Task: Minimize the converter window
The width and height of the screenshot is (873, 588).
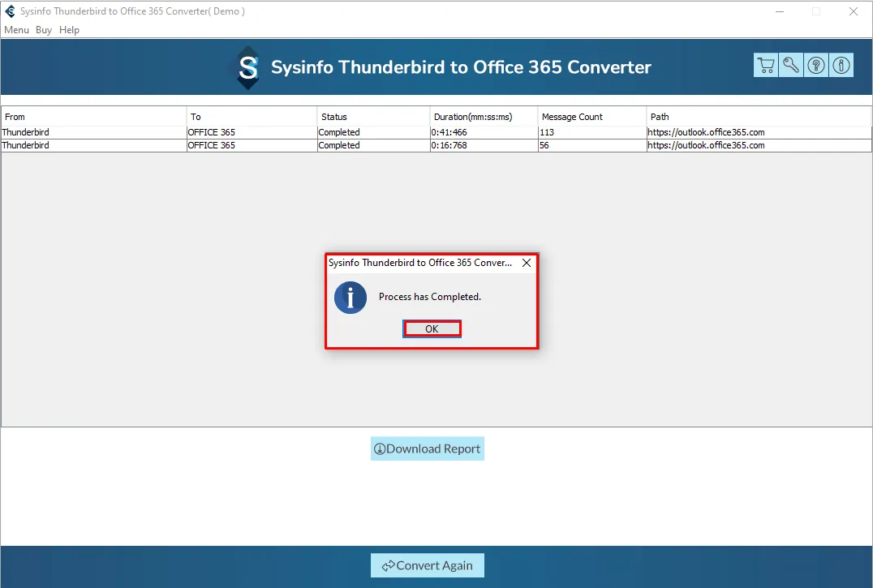Action: (x=780, y=11)
